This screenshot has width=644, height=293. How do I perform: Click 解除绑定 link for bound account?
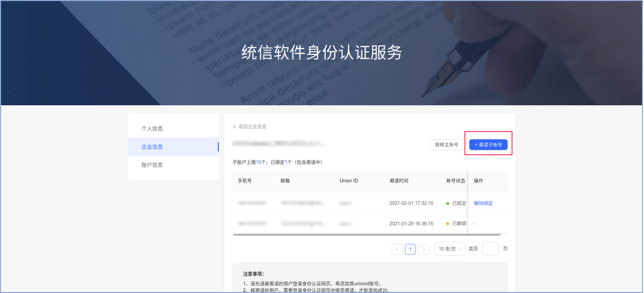(483, 203)
